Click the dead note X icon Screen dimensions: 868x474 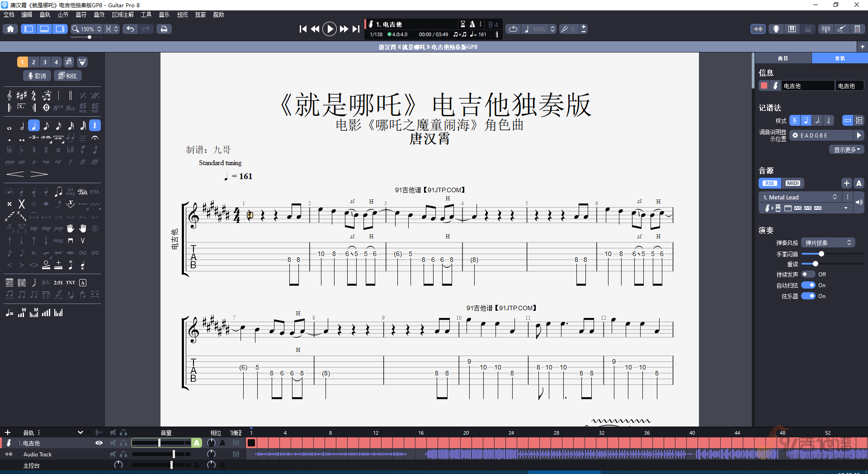(21, 204)
